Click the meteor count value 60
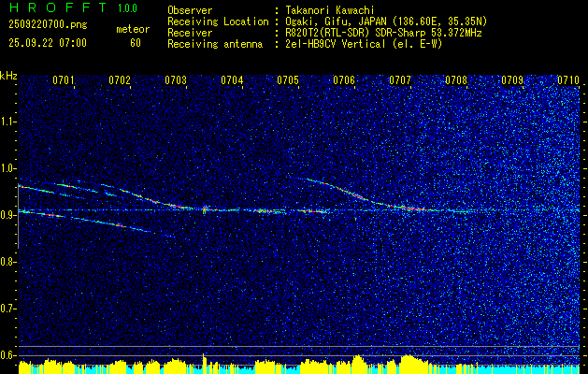Viewport: 588px width, 374px height. [136, 43]
